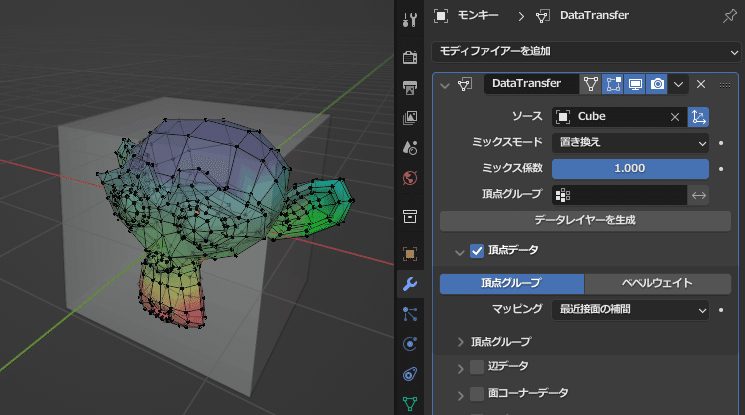Select the 頂点グループ data type tab

[x=512, y=284]
